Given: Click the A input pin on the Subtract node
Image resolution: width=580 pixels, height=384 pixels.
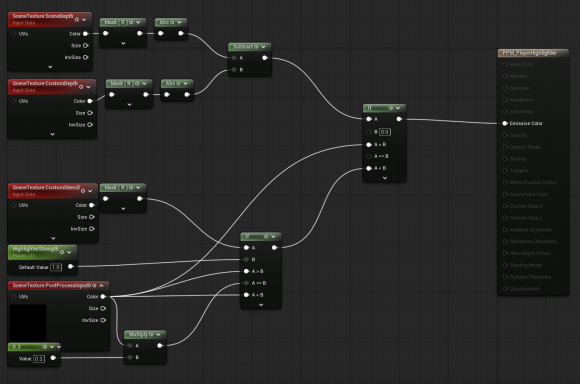Looking at the screenshot, I should tap(234, 58).
